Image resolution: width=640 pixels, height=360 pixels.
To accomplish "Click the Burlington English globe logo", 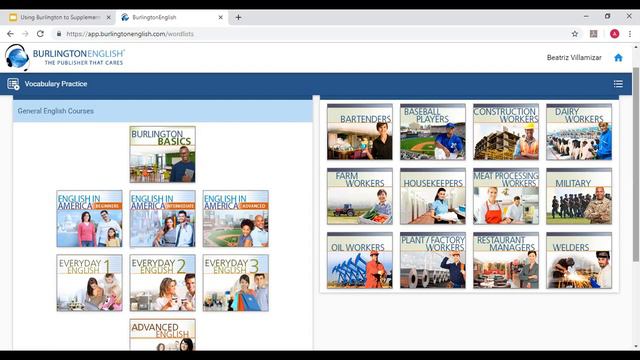I will tap(17, 57).
